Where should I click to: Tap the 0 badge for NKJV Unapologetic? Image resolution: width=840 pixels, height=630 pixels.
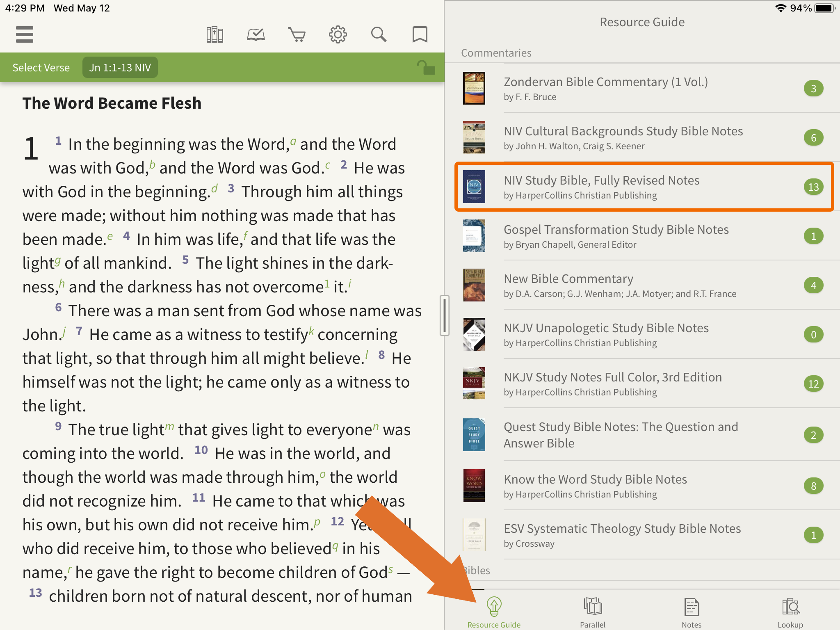(x=813, y=335)
